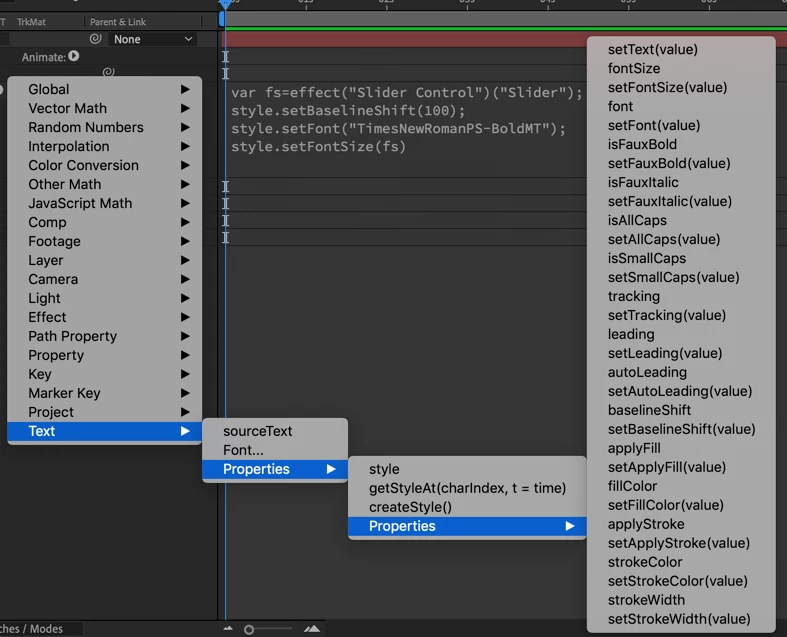This screenshot has height=637, width=787.
Task: Choose baselineShift from the list
Action: pos(681,411)
